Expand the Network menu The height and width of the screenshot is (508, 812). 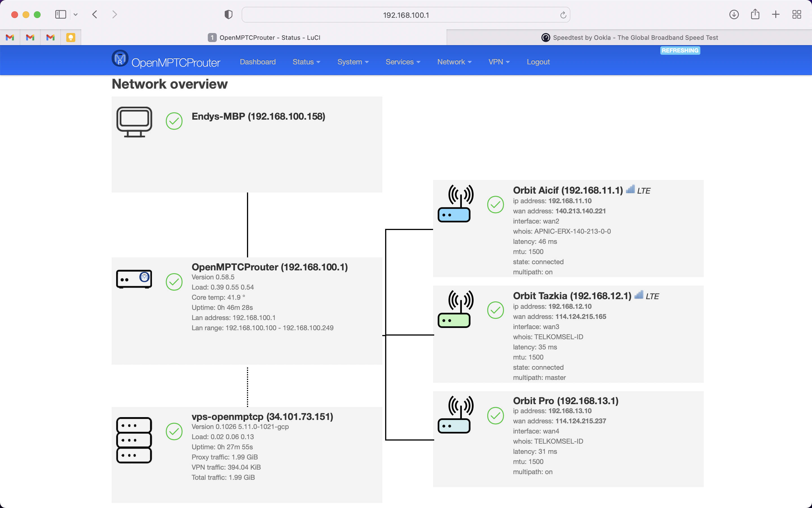(454, 62)
